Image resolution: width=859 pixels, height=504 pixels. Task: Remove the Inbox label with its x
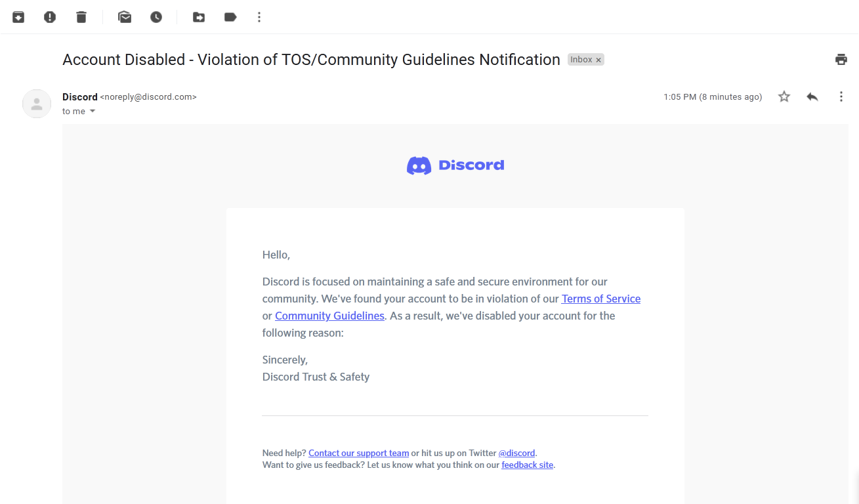tap(598, 60)
